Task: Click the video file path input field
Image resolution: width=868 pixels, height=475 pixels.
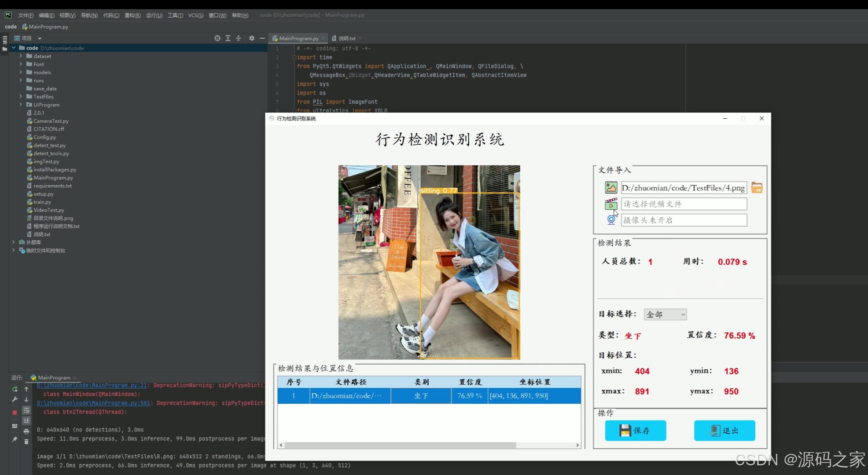Action: 684,204
